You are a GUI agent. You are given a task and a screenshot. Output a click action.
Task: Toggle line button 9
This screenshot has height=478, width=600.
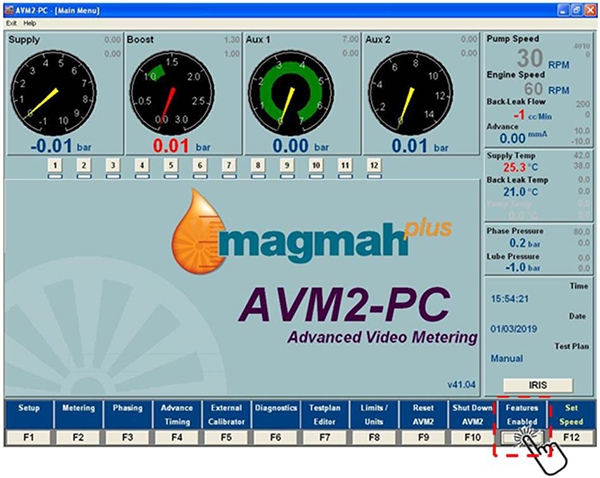(x=287, y=165)
